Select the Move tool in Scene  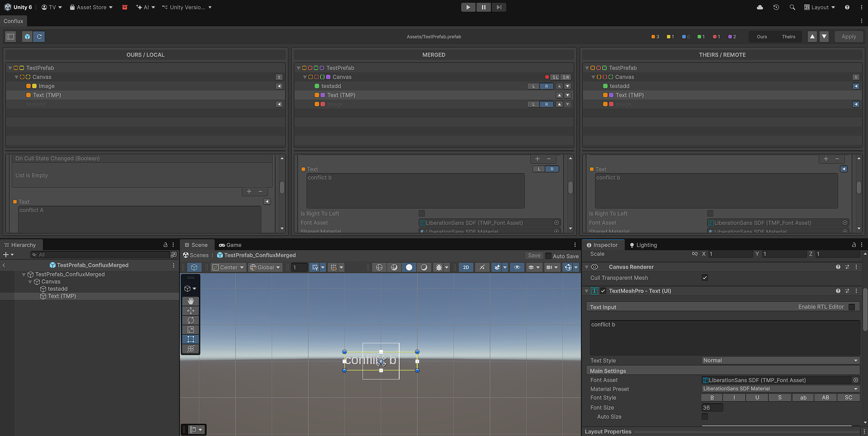(x=191, y=311)
